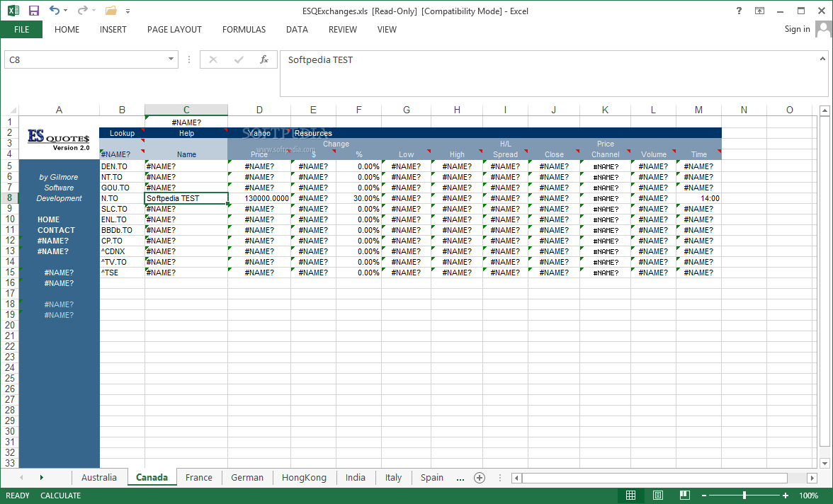Switch to the Italy sheet tab
This screenshot has width=833, height=504.
pyautogui.click(x=393, y=477)
